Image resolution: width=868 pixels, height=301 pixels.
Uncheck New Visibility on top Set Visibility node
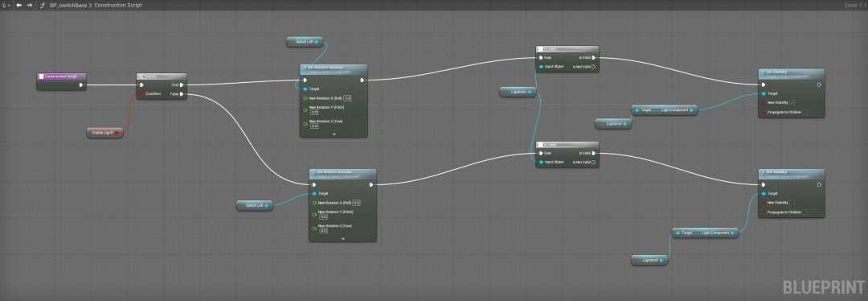pyautogui.click(x=792, y=102)
